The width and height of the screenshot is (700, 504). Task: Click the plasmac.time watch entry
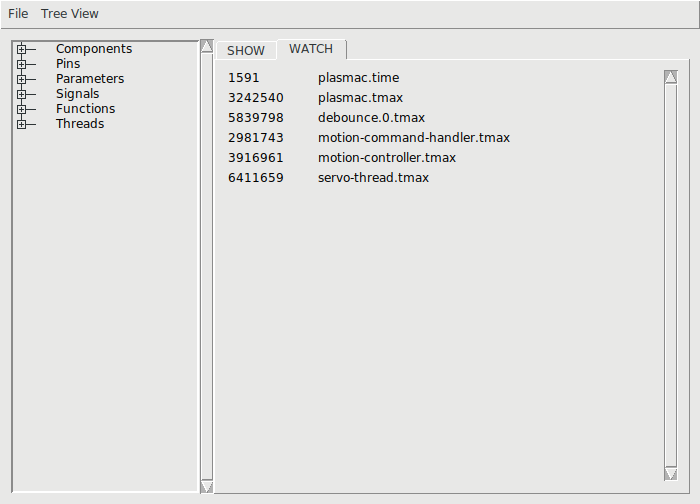click(359, 78)
